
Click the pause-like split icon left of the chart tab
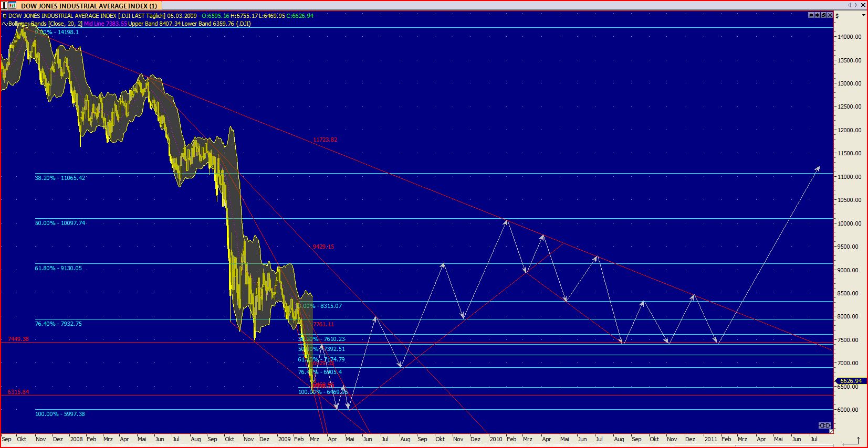pos(4,5)
